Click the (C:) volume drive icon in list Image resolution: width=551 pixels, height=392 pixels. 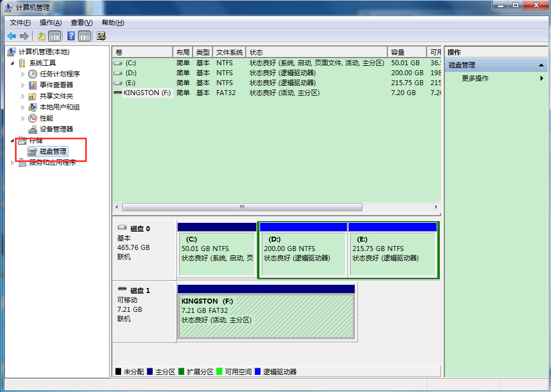[x=118, y=63]
